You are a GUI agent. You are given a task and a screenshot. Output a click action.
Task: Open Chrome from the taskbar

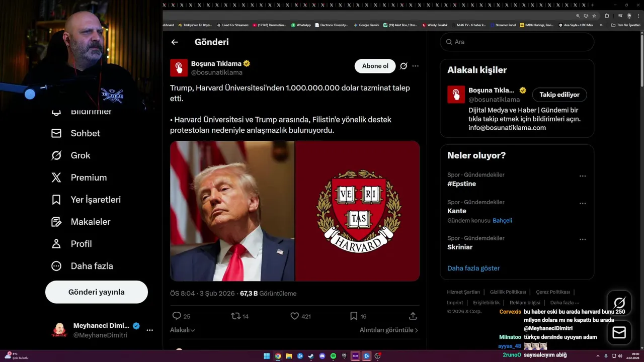coord(278,356)
